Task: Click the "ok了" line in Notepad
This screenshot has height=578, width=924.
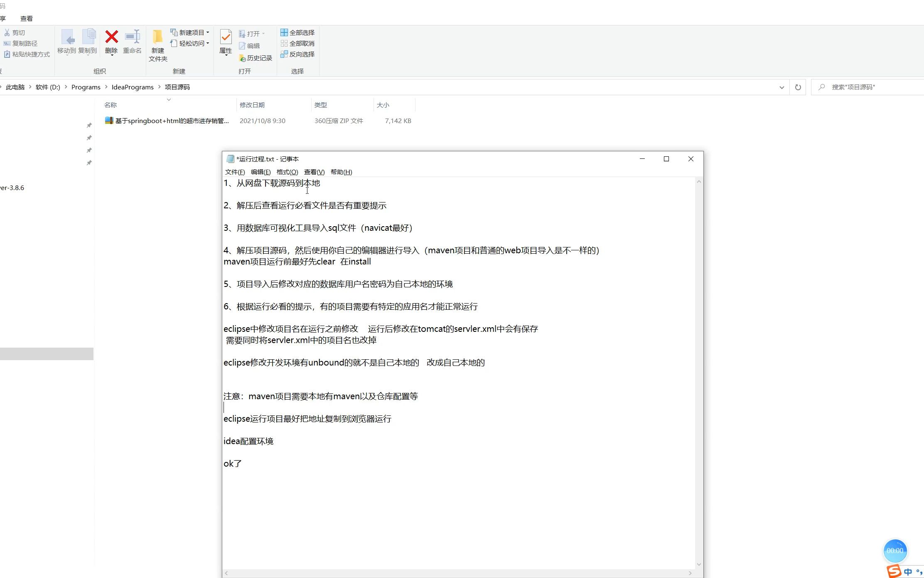Action: (x=233, y=464)
